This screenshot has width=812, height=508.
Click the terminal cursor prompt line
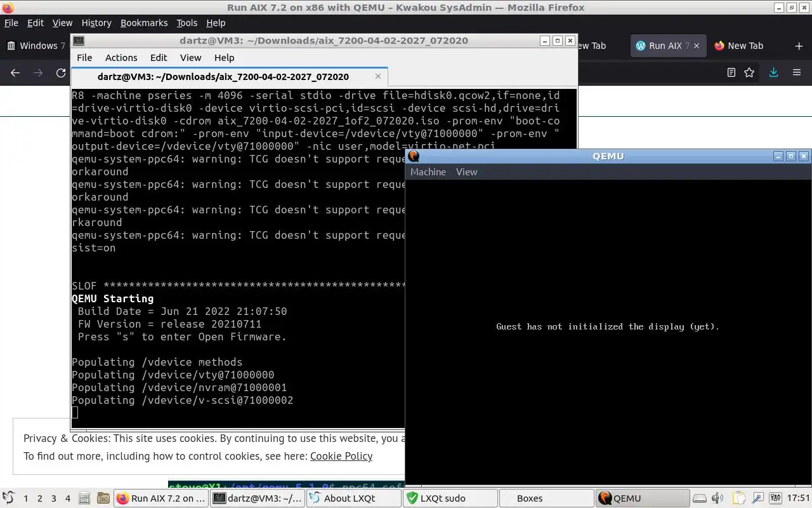tap(75, 413)
